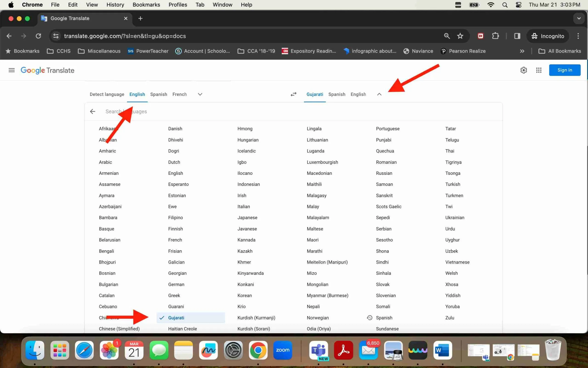Open Zoom app in dock
The width and height of the screenshot is (588, 368).
(x=283, y=350)
